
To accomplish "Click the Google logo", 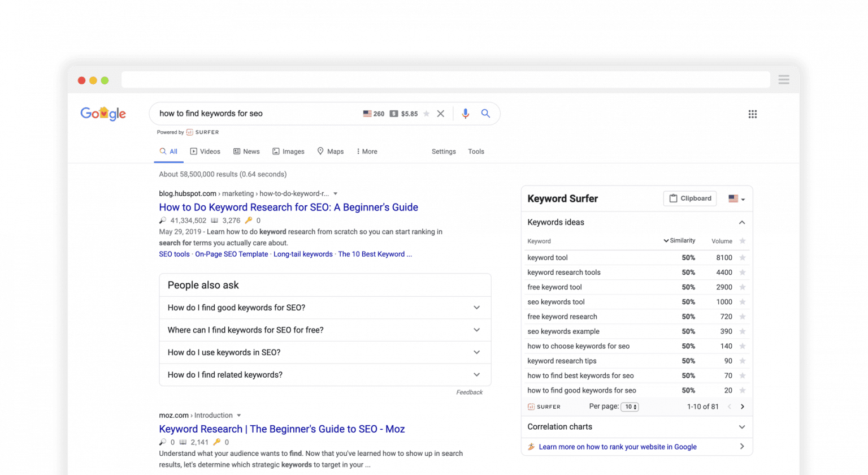I will pyautogui.click(x=103, y=114).
